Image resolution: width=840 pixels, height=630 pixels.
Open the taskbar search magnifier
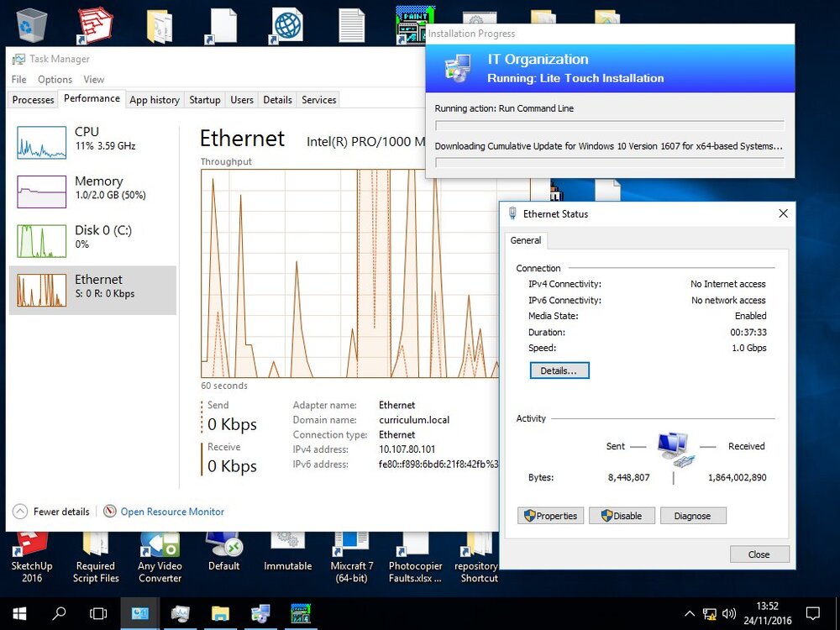pos(59,614)
